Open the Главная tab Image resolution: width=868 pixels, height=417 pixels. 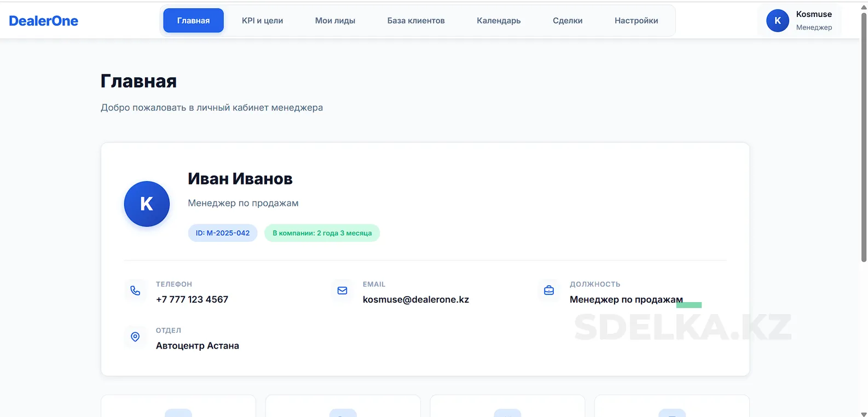coord(193,21)
